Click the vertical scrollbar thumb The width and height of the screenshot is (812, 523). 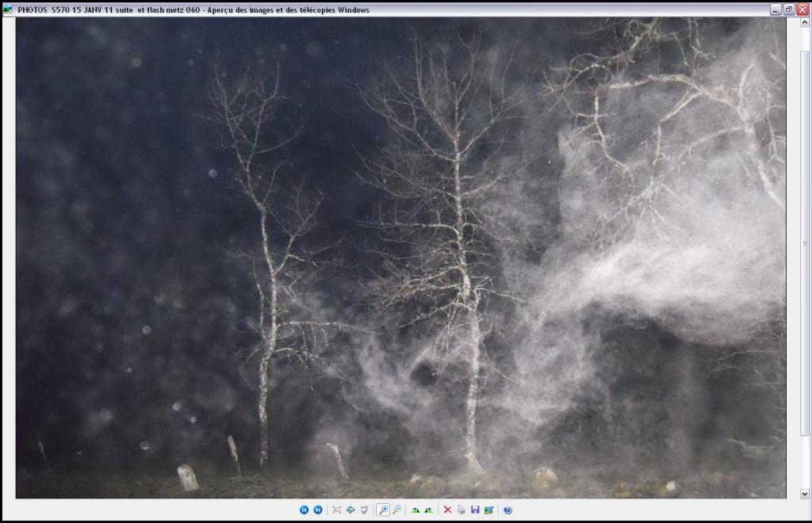coord(804,243)
